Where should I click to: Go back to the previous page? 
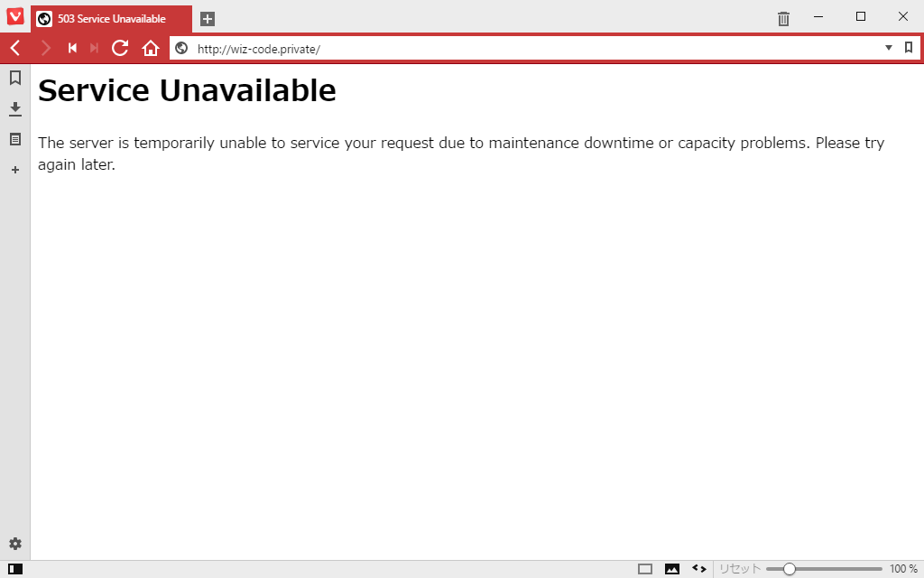(x=16, y=49)
